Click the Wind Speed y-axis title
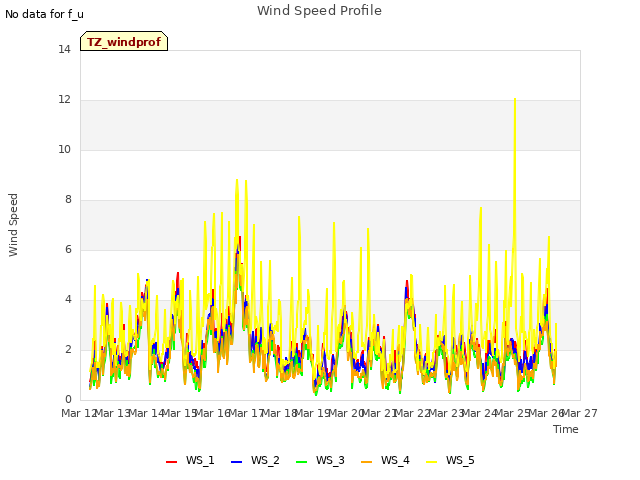This screenshot has height=480, width=640. pyautogui.click(x=13, y=225)
